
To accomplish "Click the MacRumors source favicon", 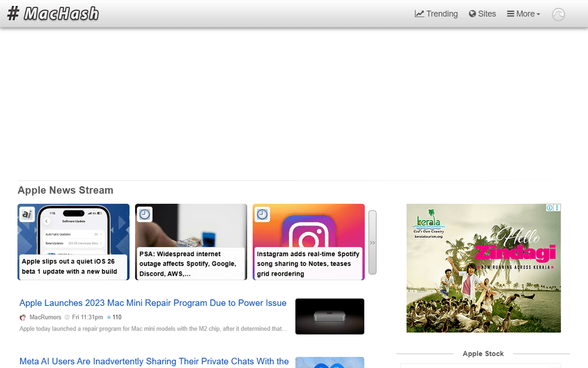I will pyautogui.click(x=23, y=317).
